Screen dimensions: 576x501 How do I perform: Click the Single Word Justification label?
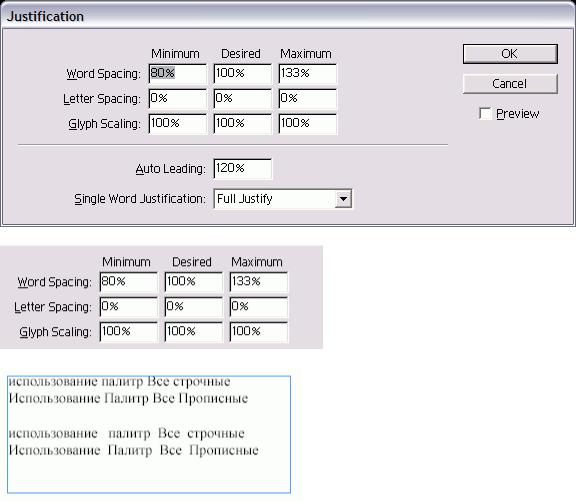(x=140, y=199)
